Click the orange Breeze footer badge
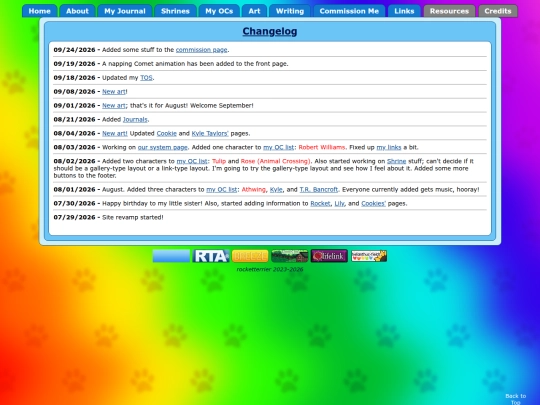The width and height of the screenshot is (540, 405). click(x=250, y=256)
